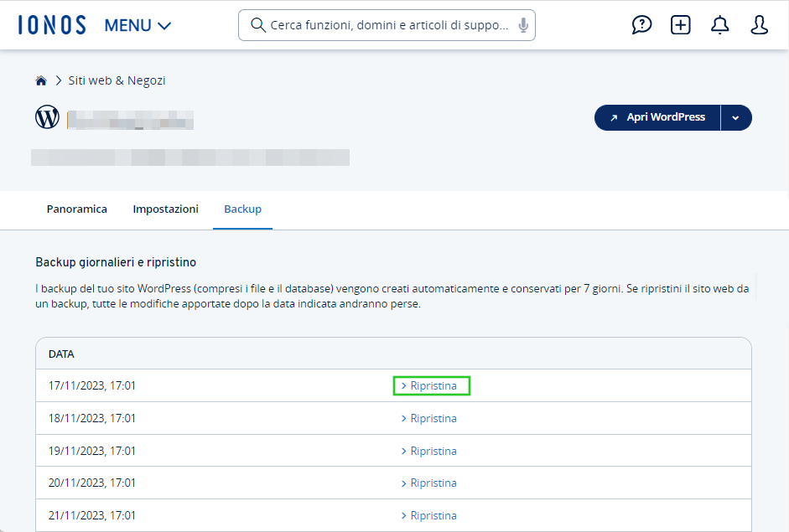Select the date 19/11/2023, 17:01

(x=92, y=451)
